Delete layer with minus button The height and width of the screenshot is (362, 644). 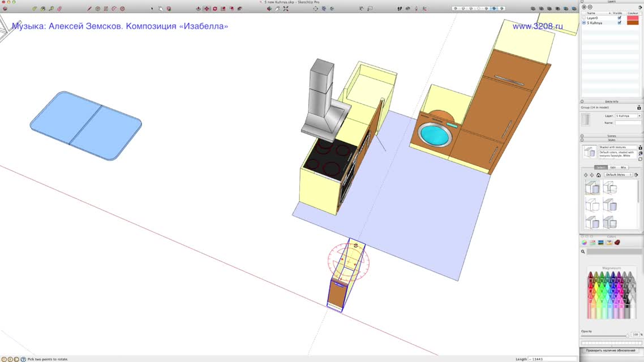pyautogui.click(x=590, y=7)
